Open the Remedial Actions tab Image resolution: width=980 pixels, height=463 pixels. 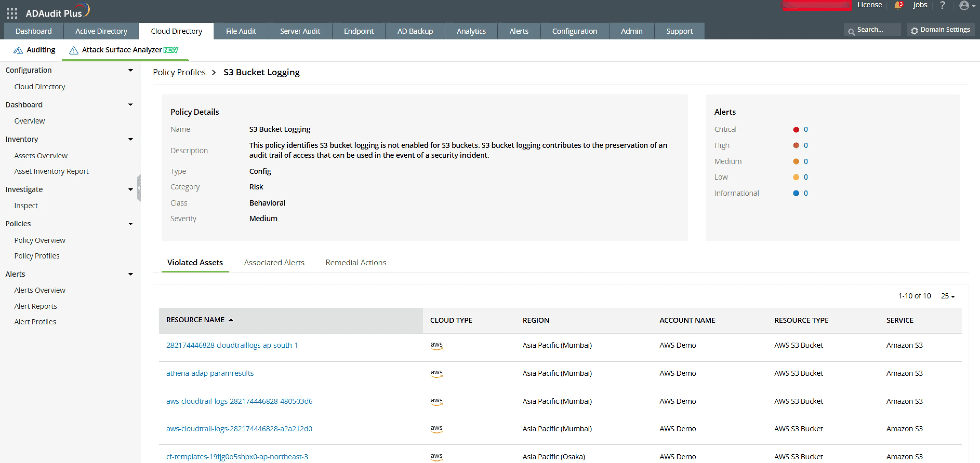[356, 262]
